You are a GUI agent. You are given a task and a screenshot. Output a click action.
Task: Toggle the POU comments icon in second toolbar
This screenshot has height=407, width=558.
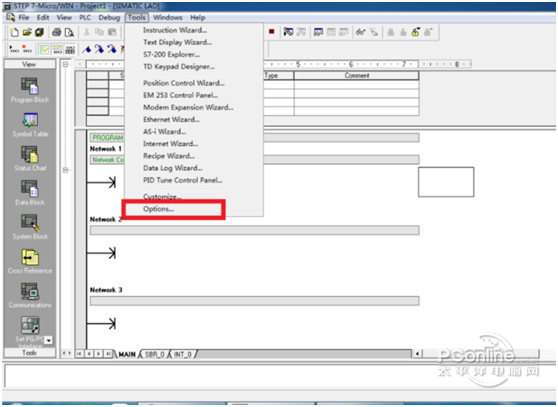[44, 49]
